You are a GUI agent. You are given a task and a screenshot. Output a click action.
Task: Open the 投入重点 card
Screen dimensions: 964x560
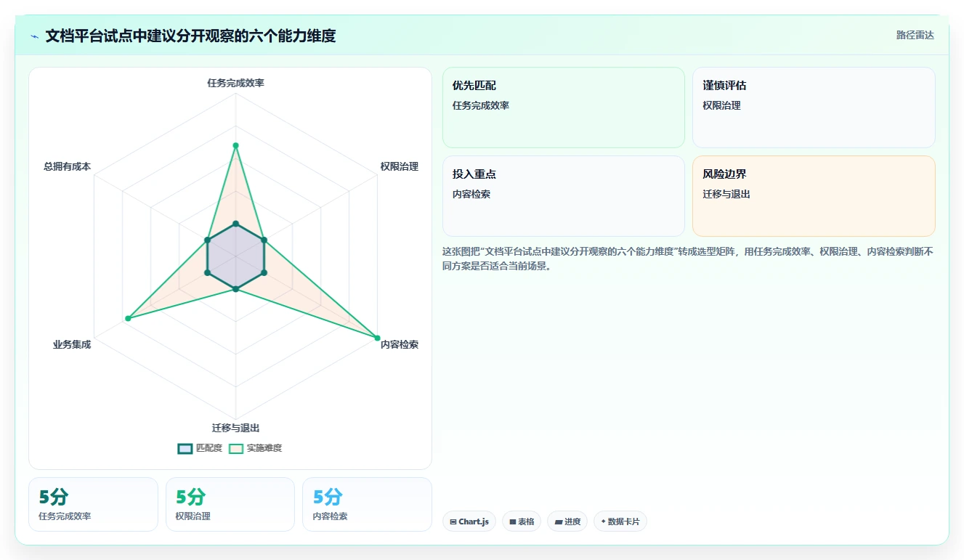point(564,196)
